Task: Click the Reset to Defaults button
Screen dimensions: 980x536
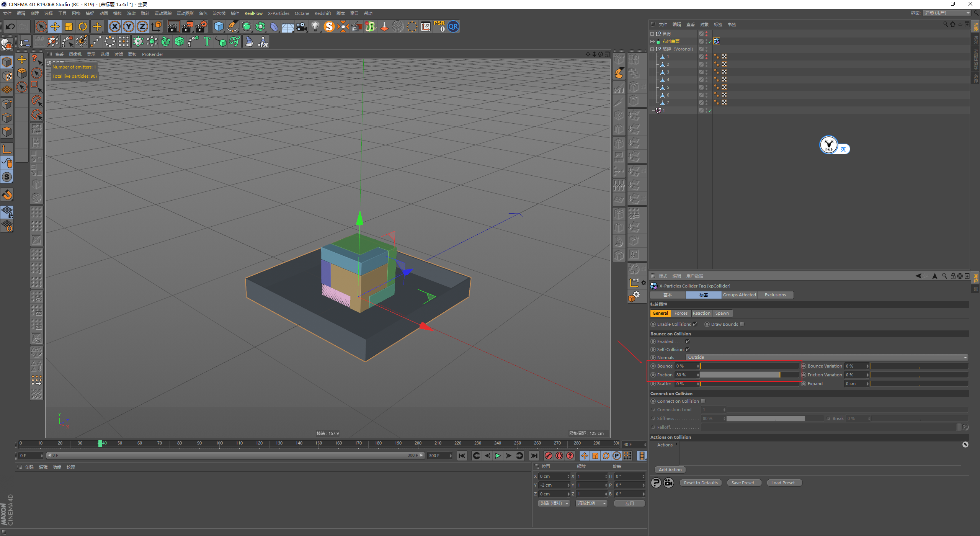Action: [x=701, y=483]
